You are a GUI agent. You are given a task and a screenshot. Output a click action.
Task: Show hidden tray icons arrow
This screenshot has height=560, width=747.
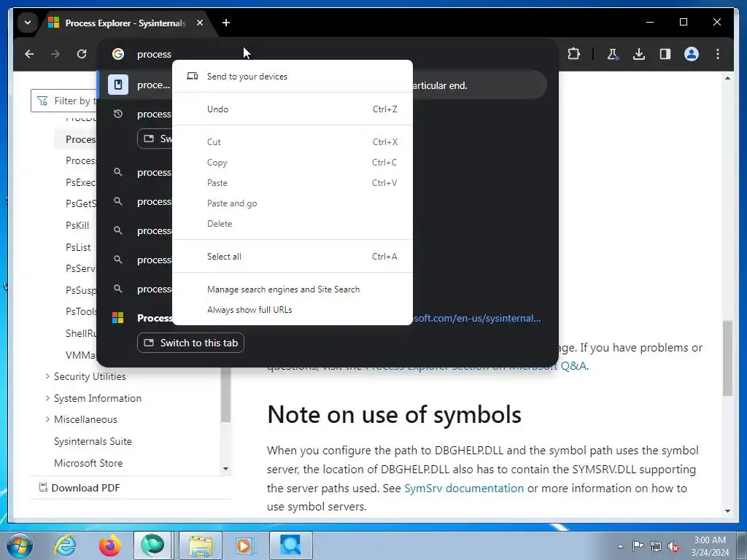620,547
